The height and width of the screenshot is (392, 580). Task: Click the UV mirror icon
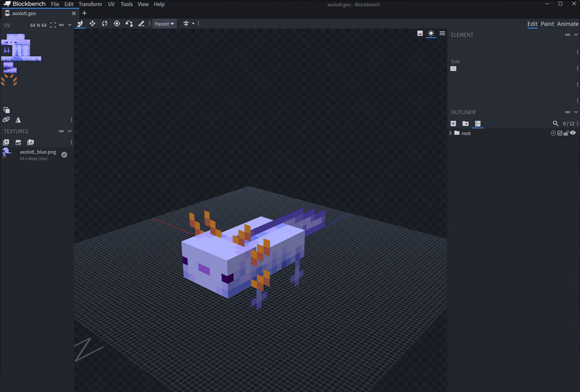(x=18, y=120)
